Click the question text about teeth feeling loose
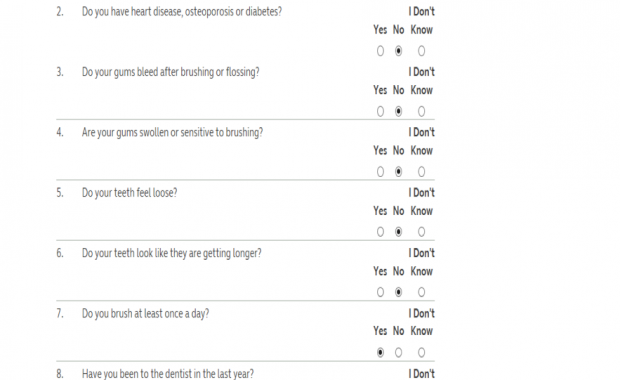Image resolution: width=620 pixels, height=380 pixels. coord(129,193)
